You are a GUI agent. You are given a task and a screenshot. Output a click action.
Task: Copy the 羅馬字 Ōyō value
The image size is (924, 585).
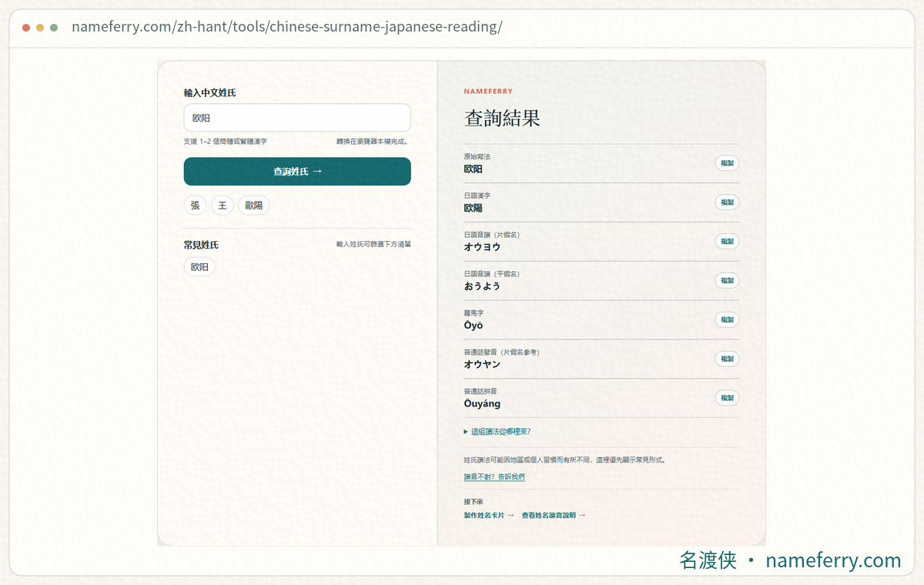[x=727, y=319]
